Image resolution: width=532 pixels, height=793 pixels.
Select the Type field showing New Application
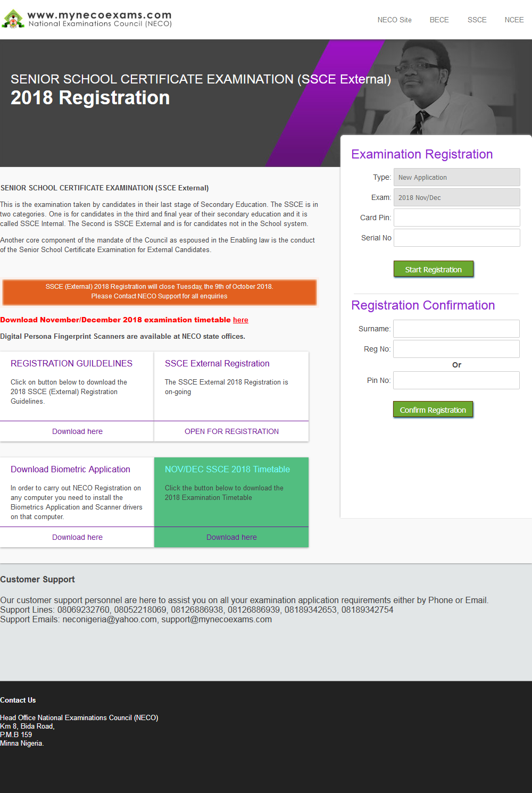(456, 177)
